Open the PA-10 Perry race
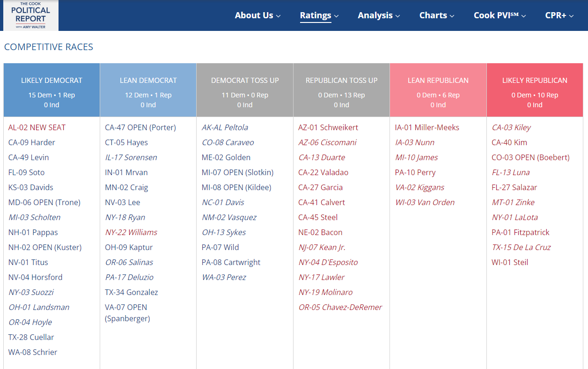Screen dimensions: 588x369 pyautogui.click(x=415, y=172)
